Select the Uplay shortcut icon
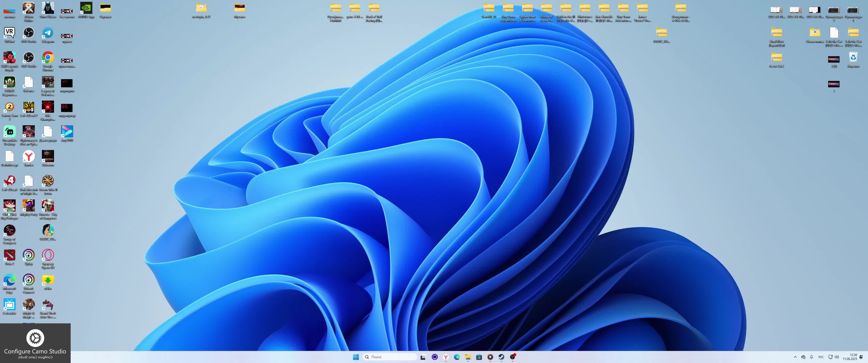868x363 pixels. [29, 257]
